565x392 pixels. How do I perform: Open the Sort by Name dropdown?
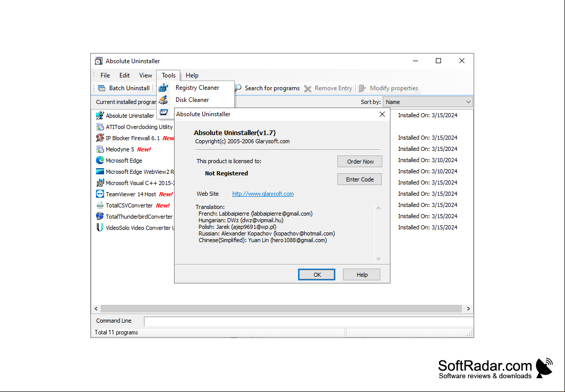(428, 102)
